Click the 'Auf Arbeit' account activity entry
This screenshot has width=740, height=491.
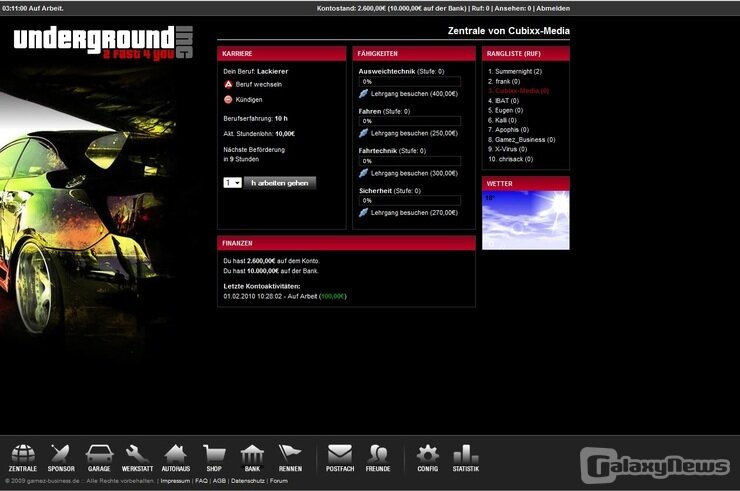pos(285,296)
